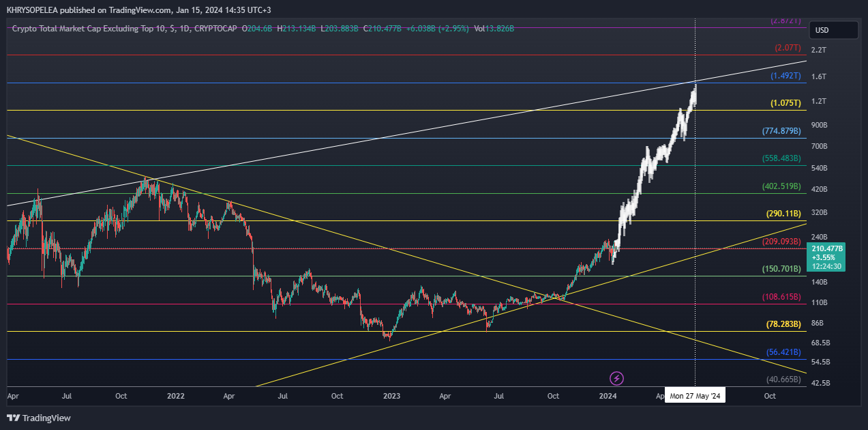Select the (40.665B) price level label
This screenshot has height=430, width=868.
click(x=783, y=379)
